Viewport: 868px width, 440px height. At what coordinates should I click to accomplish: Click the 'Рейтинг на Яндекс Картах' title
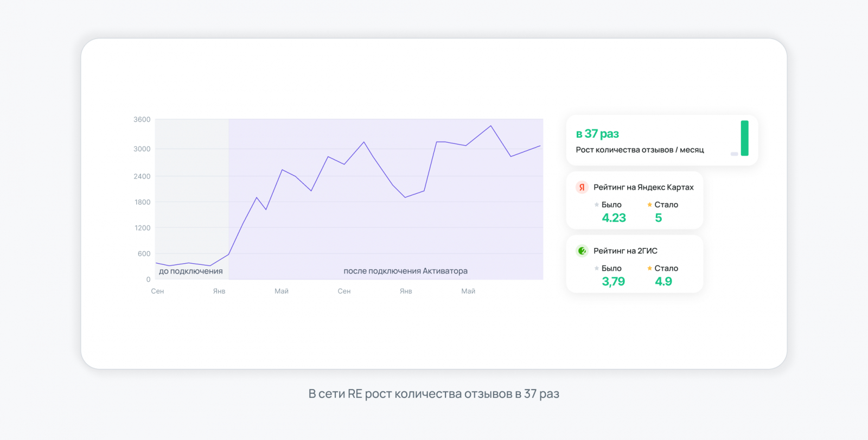point(643,187)
